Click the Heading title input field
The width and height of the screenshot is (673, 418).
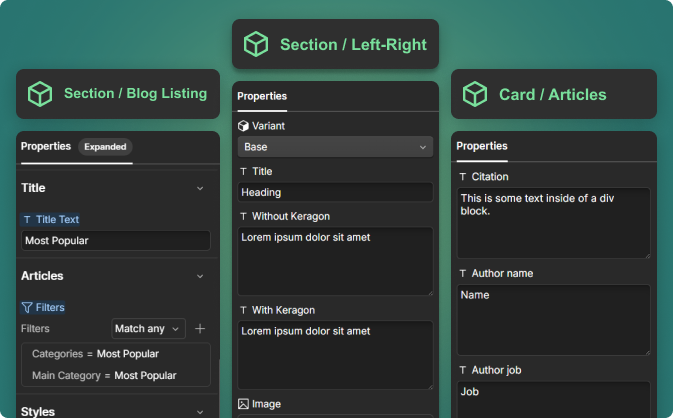(x=335, y=192)
